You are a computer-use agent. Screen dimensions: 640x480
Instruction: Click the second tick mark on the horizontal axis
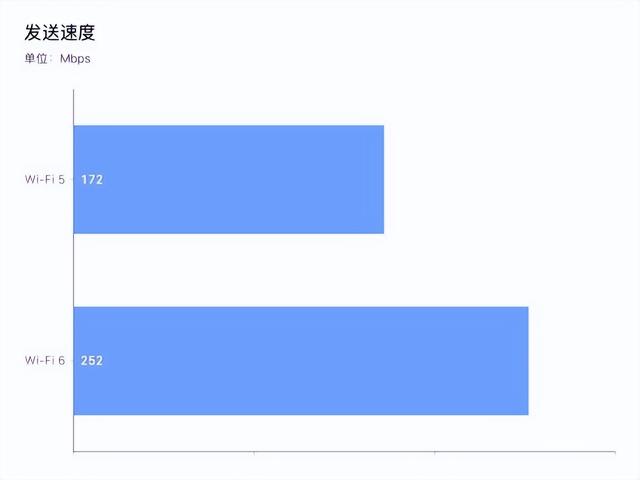(254, 452)
